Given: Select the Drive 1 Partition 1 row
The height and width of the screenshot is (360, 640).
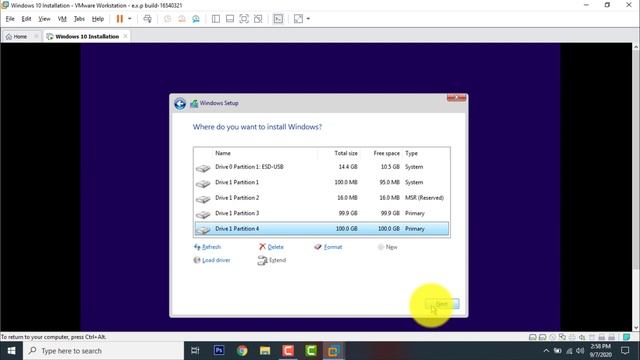Looking at the screenshot, I should [x=322, y=182].
